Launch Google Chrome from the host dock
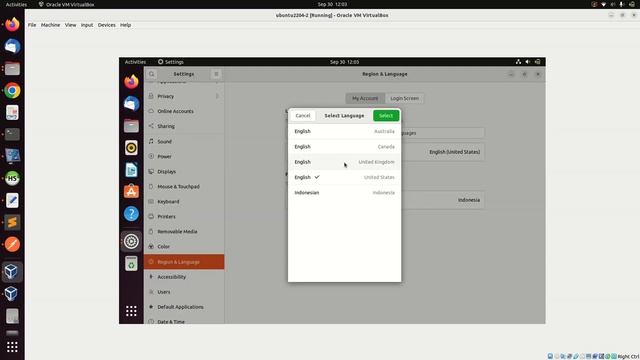The height and width of the screenshot is (360, 640). pos(12,91)
